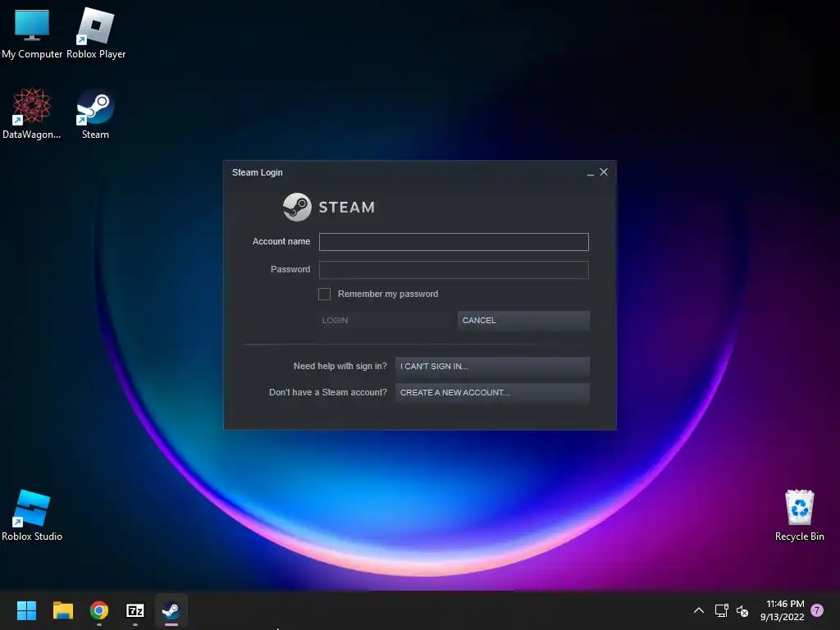Open the clock and date panel
The height and width of the screenshot is (630, 840).
point(782,610)
